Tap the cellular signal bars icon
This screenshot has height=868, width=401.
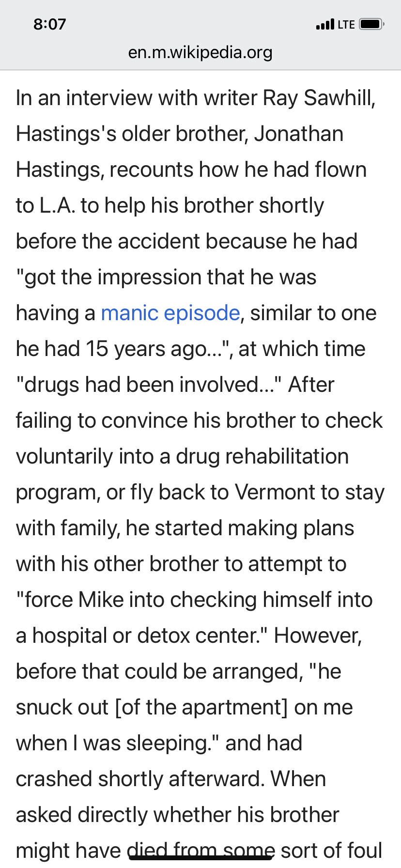coord(325,24)
